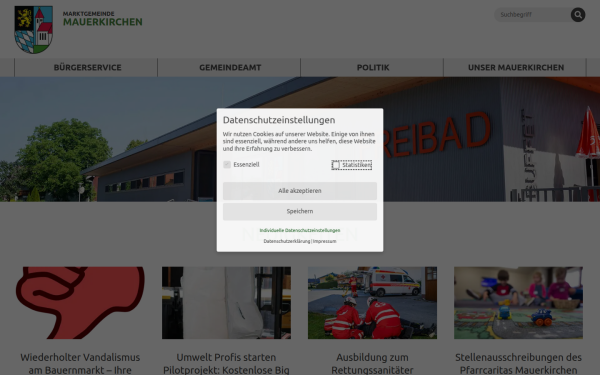Open the Unser Mauerkirchen menu

515,67
